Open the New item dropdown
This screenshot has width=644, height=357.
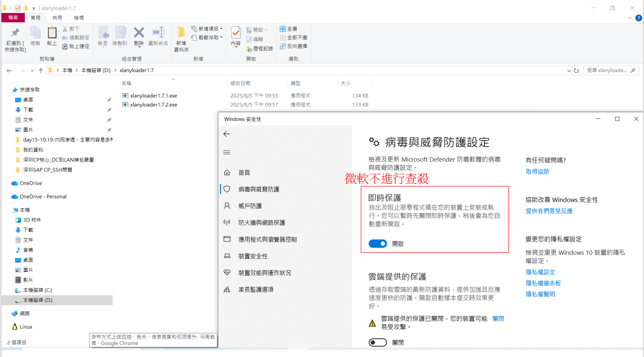(207, 29)
